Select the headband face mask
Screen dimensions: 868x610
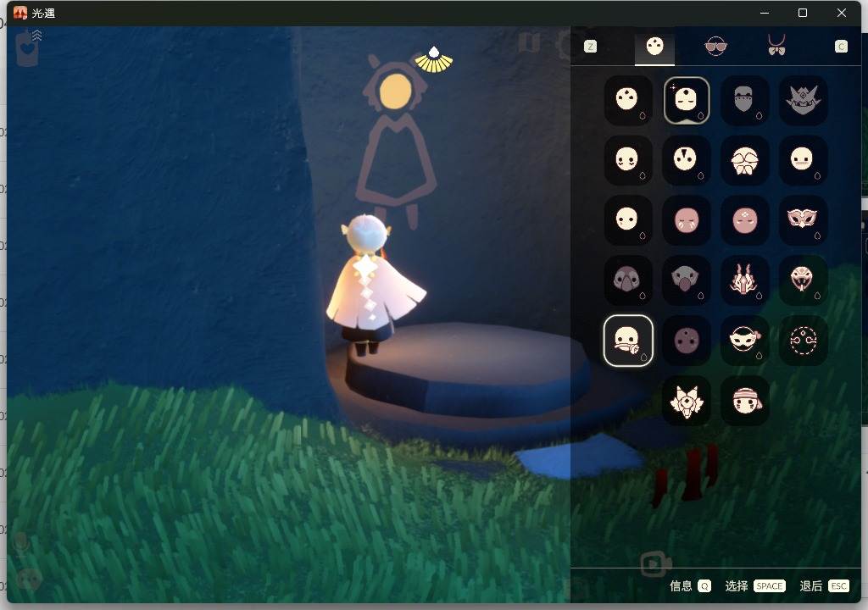(x=744, y=401)
